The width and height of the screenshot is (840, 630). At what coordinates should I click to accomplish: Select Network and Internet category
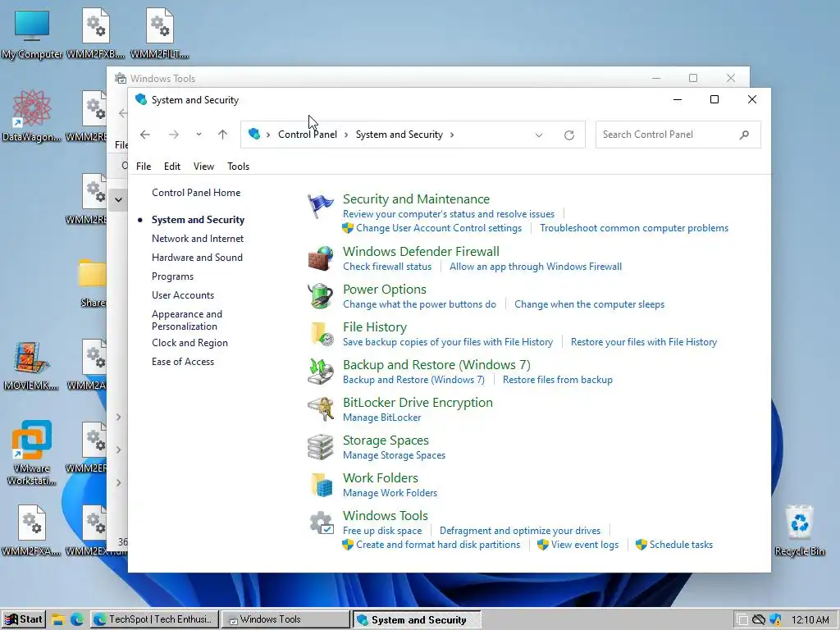tap(198, 239)
